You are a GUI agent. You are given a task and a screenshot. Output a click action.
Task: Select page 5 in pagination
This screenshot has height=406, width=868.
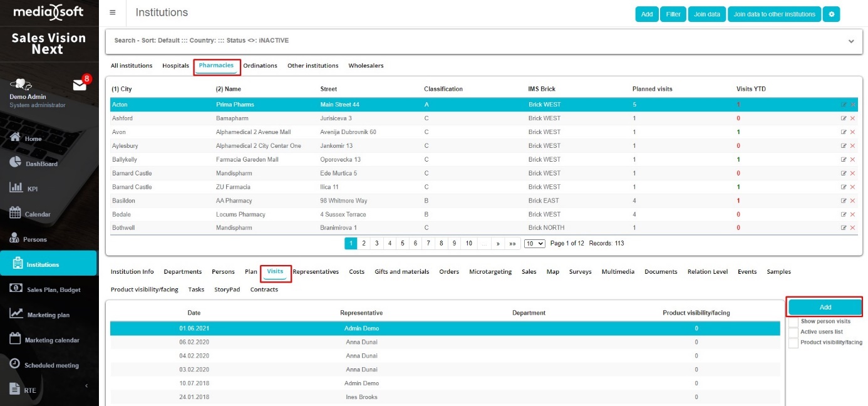pos(403,244)
